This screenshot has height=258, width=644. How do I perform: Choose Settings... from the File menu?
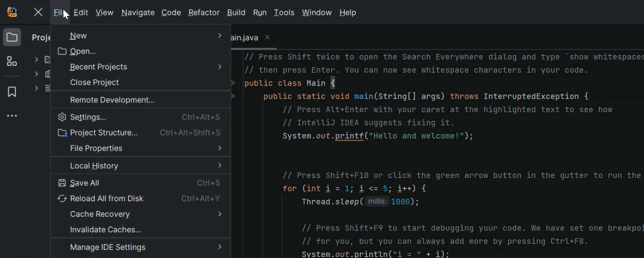88,117
